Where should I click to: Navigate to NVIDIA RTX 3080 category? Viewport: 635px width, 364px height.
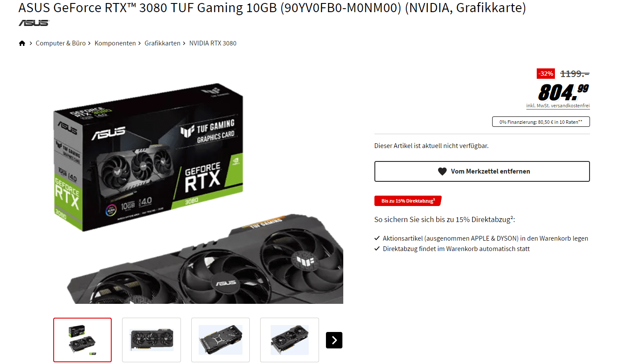click(x=213, y=43)
